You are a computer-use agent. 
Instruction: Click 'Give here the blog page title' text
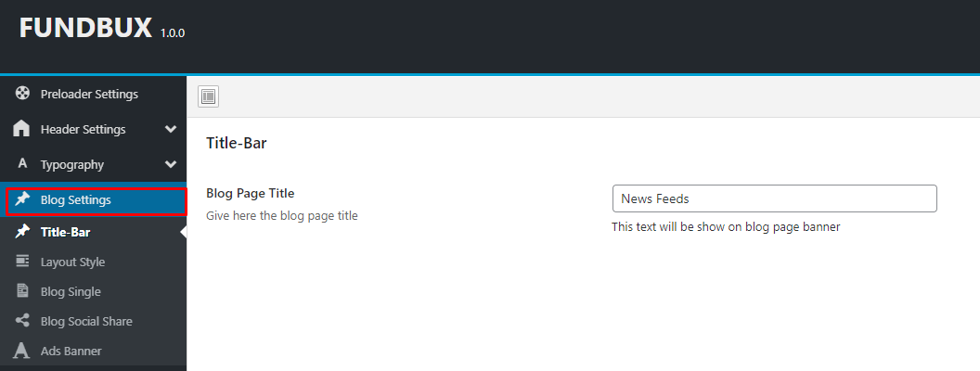282,216
